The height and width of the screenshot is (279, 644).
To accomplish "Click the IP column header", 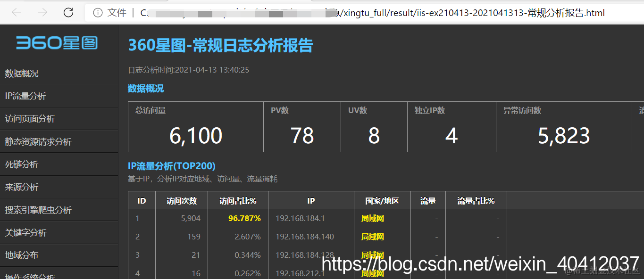I will click(x=311, y=201).
